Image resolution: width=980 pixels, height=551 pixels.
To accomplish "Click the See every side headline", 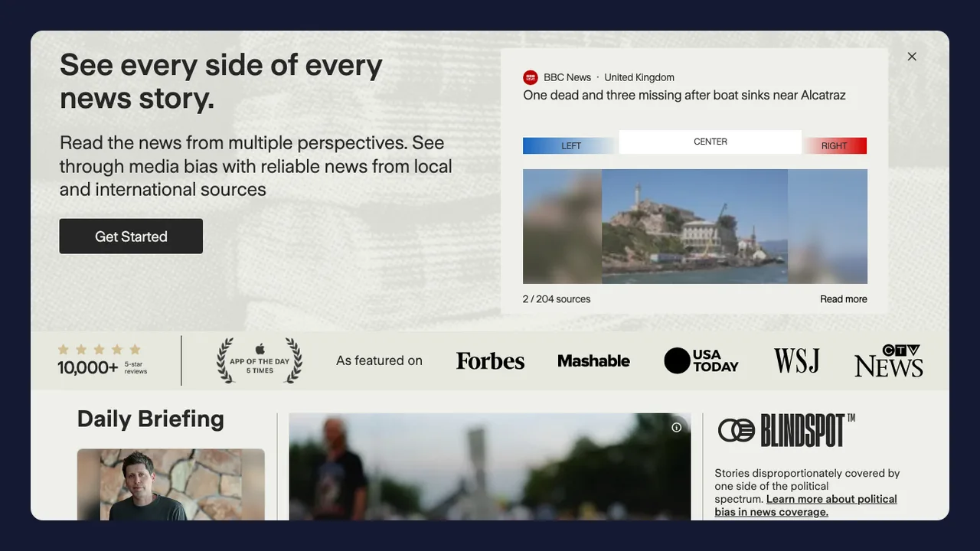I will coord(221,81).
